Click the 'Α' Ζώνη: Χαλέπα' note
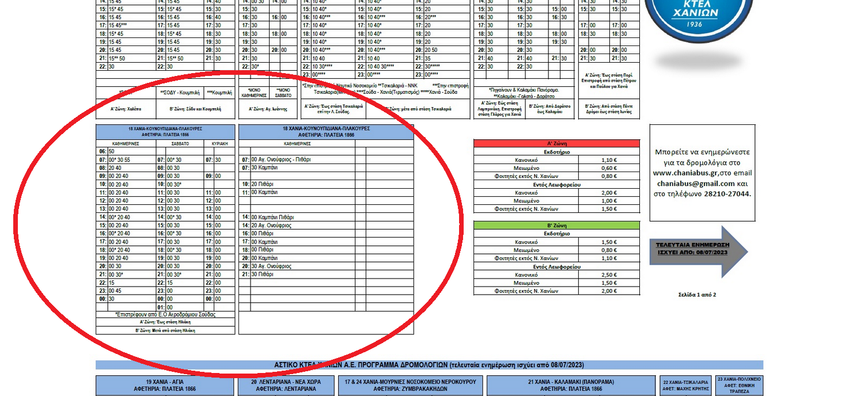Screen dimensions: 868x396 126,109
